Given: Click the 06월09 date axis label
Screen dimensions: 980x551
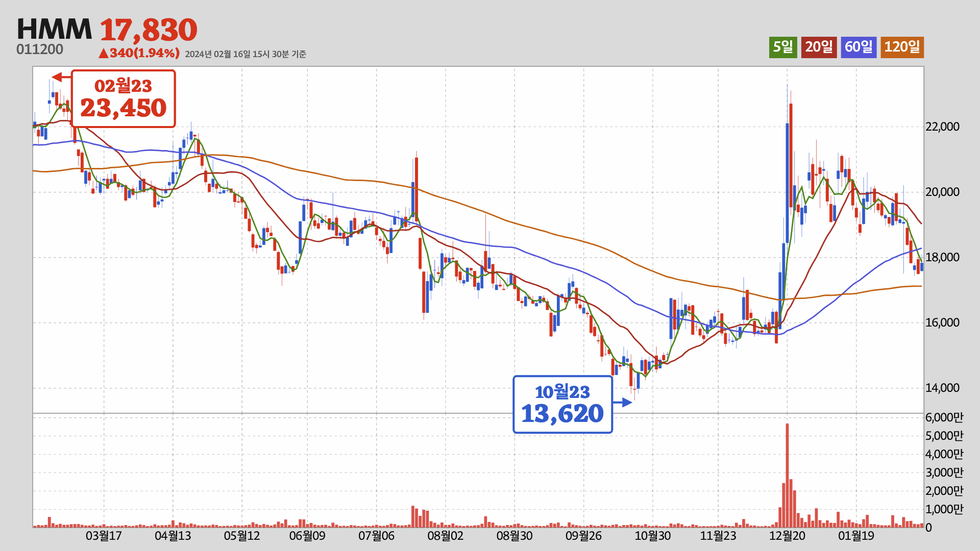Looking at the screenshot, I should tap(307, 536).
